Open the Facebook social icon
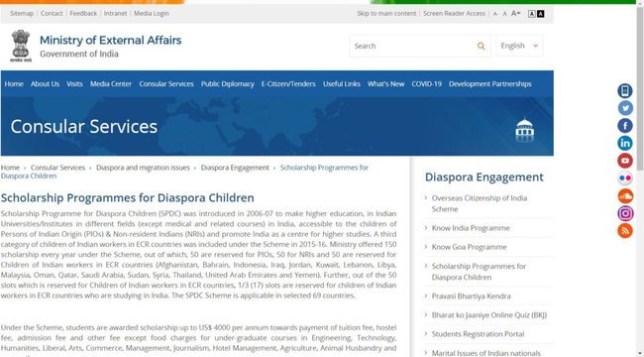 click(x=625, y=126)
